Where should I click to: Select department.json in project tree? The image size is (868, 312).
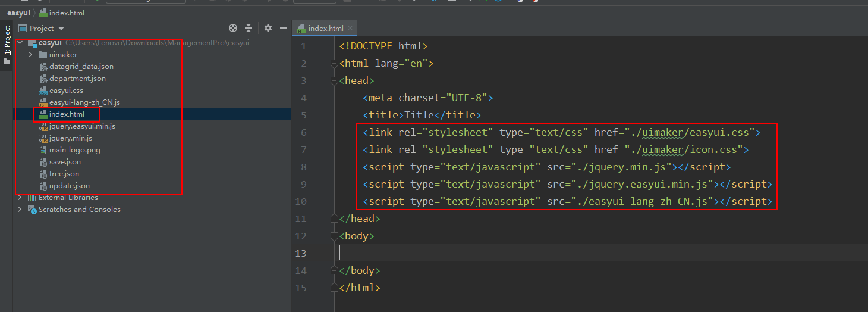77,79
